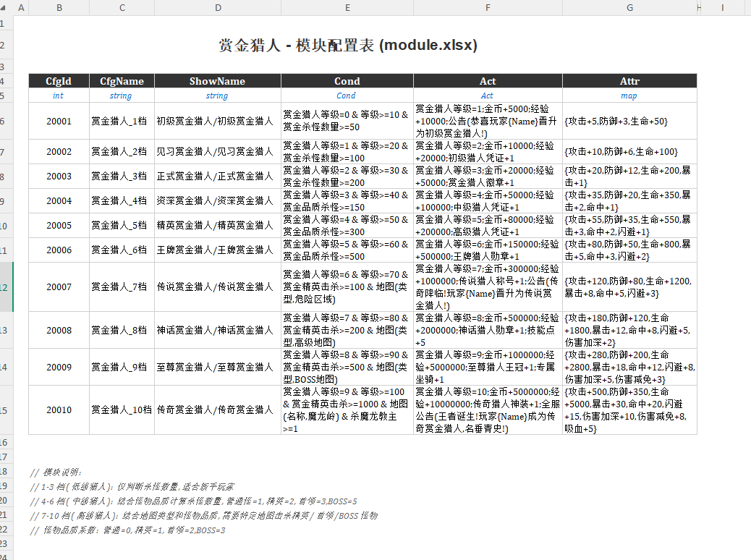Select the CfgId header cell
751x560 pixels.
[58, 80]
